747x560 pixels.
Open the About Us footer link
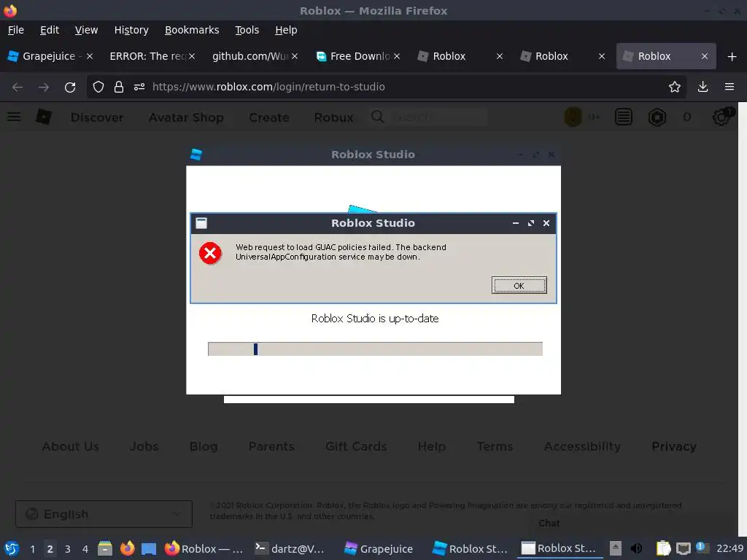click(x=70, y=446)
